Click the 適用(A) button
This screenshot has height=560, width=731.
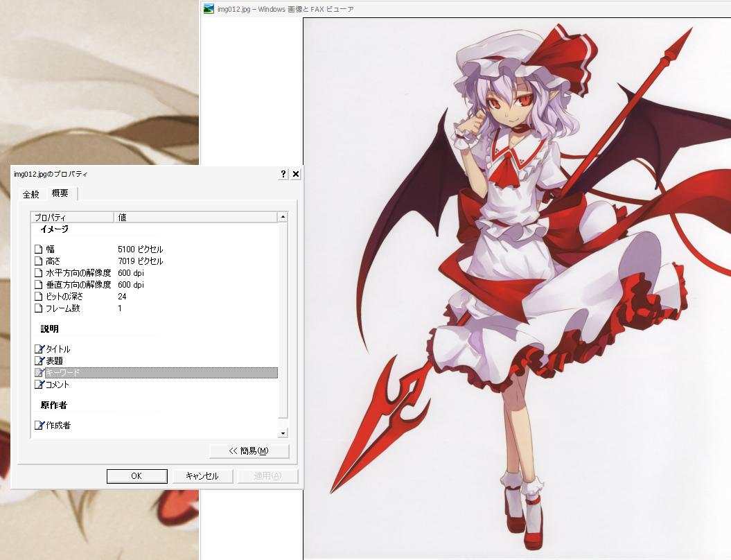(x=267, y=476)
